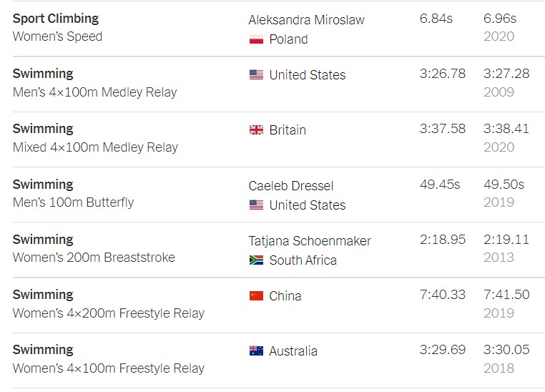Image resolution: width=545 pixels, height=392 pixels.
Task: Click the China flag icon
Action: coord(256,296)
